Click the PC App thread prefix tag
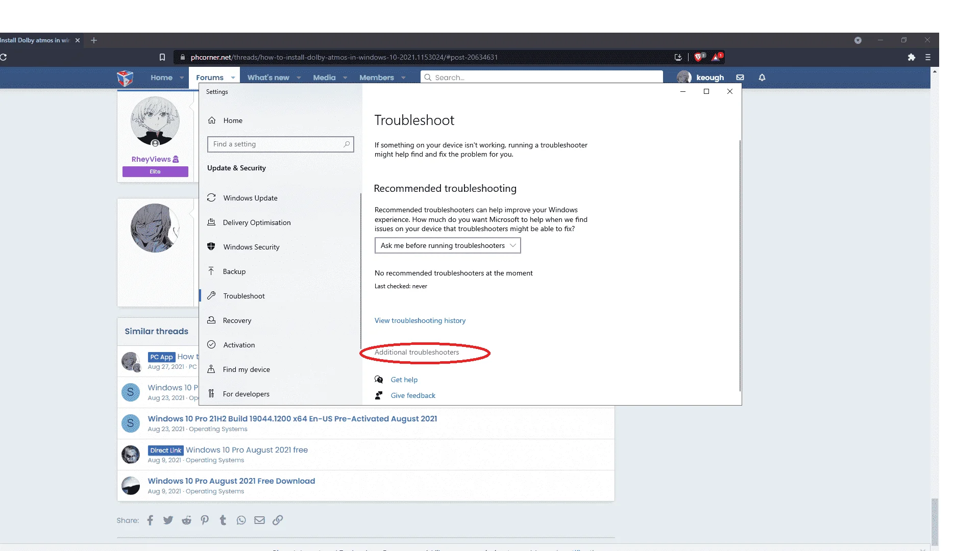 coord(161,357)
